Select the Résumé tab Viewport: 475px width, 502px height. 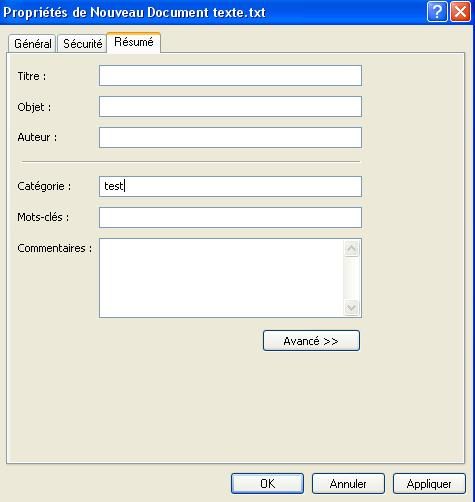point(134,42)
